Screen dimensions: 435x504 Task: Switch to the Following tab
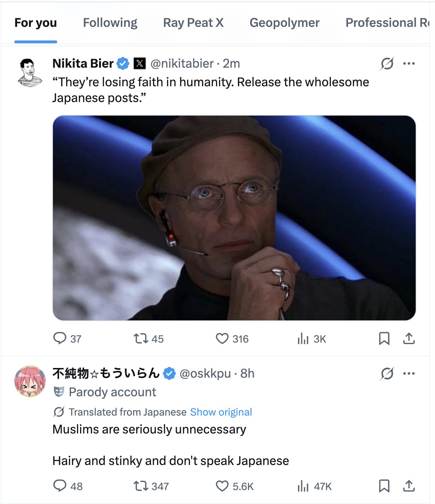110,23
